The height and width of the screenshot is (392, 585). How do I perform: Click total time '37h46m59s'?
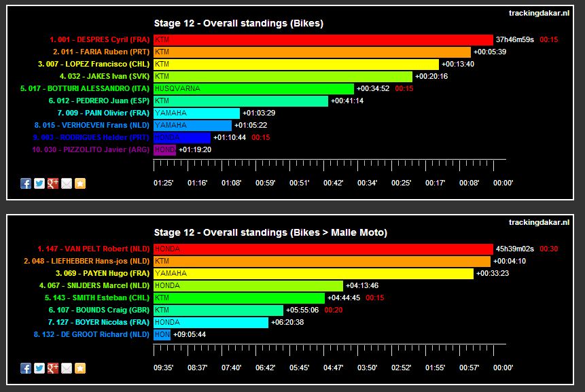coord(515,39)
